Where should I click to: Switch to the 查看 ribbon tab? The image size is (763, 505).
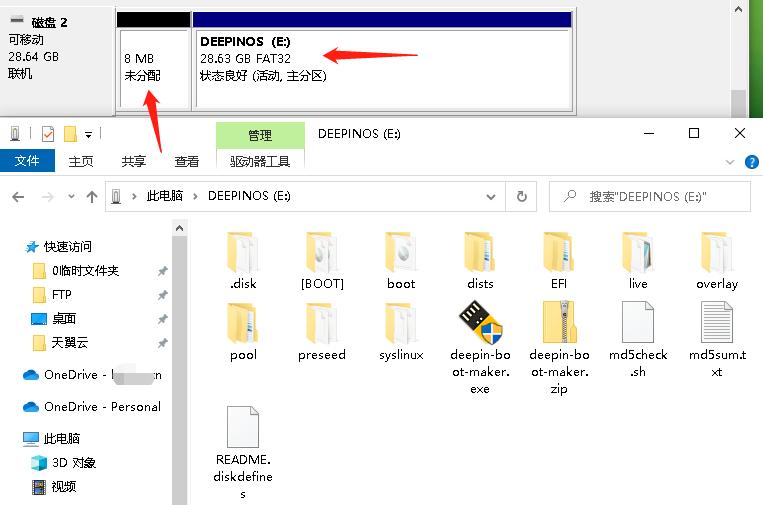187,161
